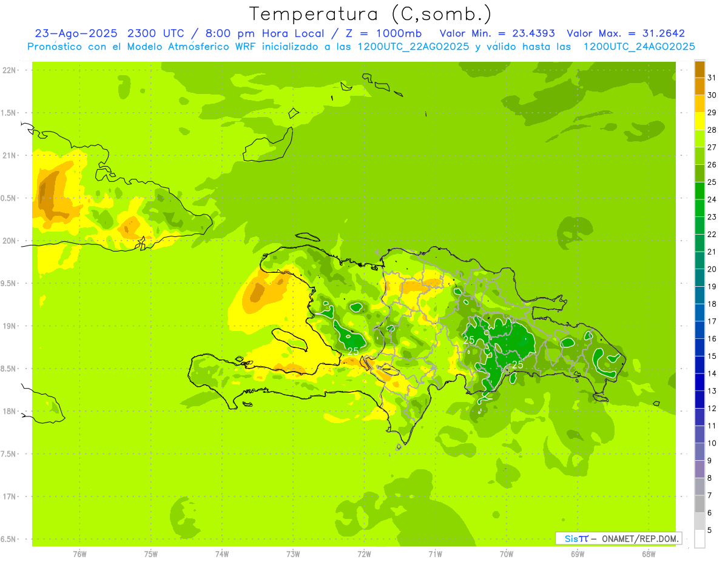Viewport: 728px width, 562px height.
Task: Click the 'Valor Min. = 23.4393' readout
Action: [x=497, y=33]
